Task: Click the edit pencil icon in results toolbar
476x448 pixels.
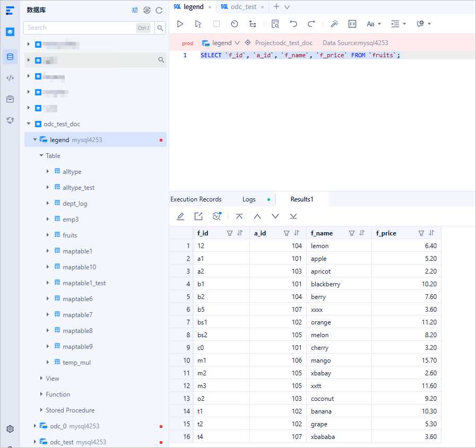Action: point(180,216)
